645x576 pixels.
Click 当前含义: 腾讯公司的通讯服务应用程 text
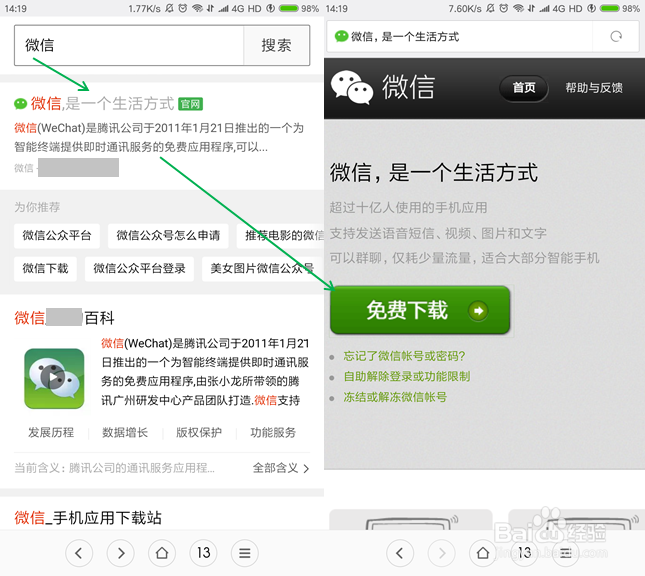[115, 468]
